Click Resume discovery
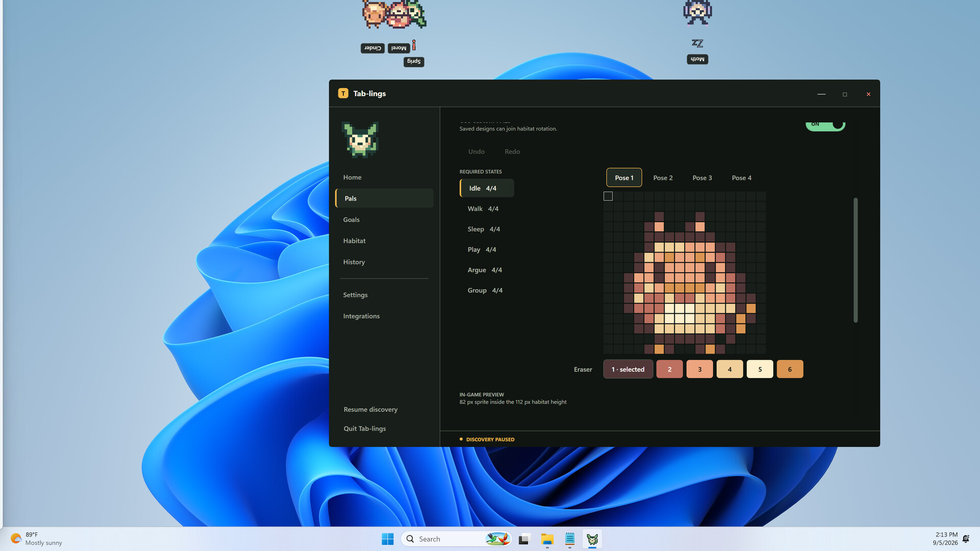Image resolution: width=980 pixels, height=551 pixels. point(371,409)
